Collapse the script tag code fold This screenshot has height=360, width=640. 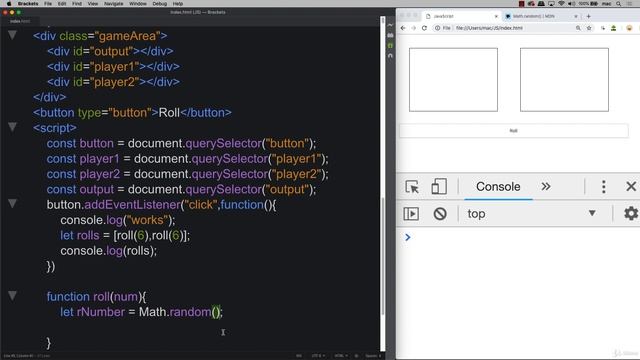12,127
